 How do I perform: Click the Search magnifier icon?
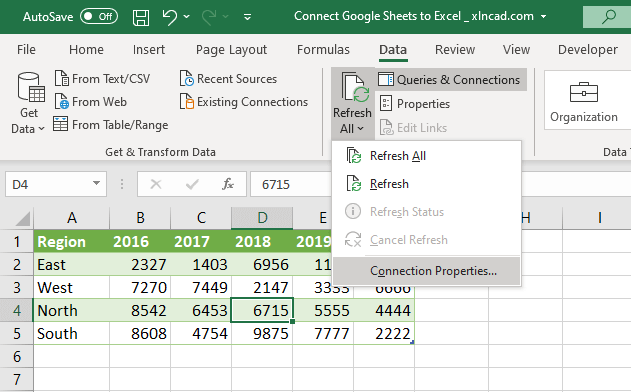coord(609,17)
